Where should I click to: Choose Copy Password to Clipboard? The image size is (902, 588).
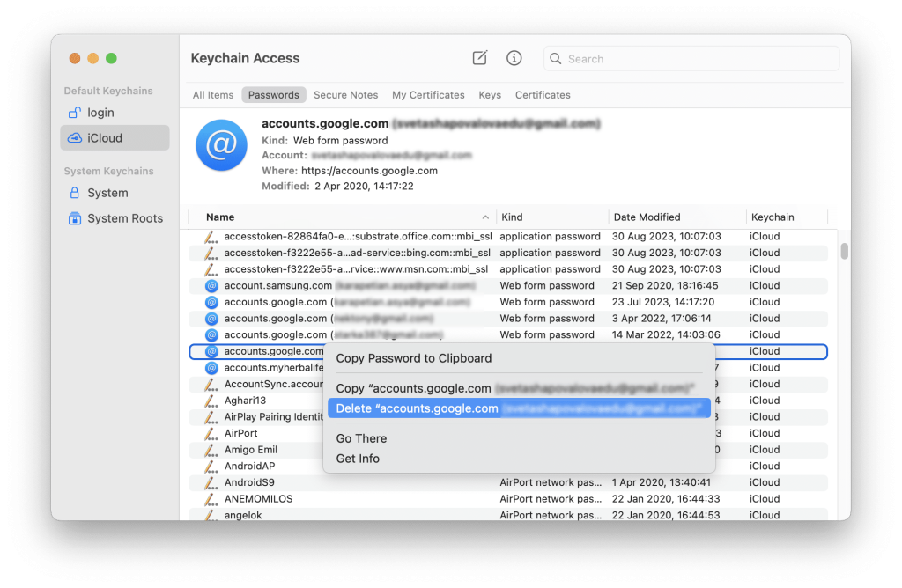tap(519, 358)
